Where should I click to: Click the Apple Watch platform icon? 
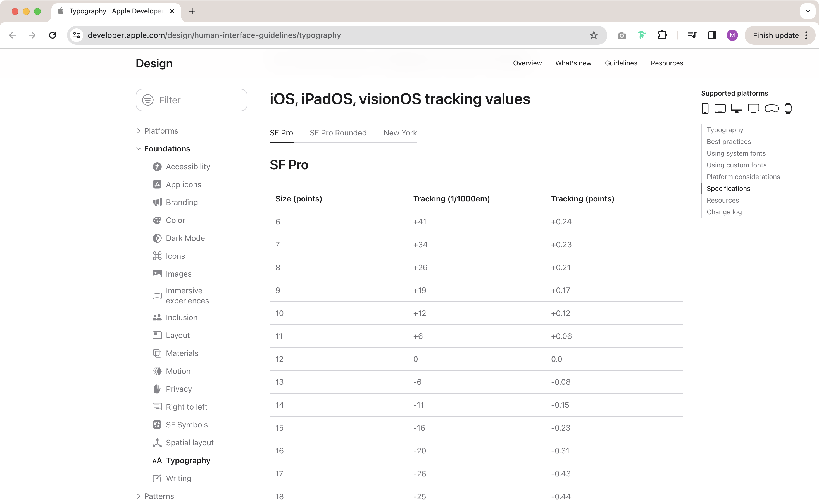click(x=788, y=108)
